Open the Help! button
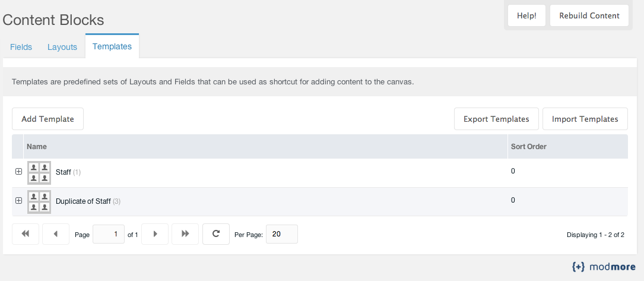The image size is (644, 281). click(526, 15)
